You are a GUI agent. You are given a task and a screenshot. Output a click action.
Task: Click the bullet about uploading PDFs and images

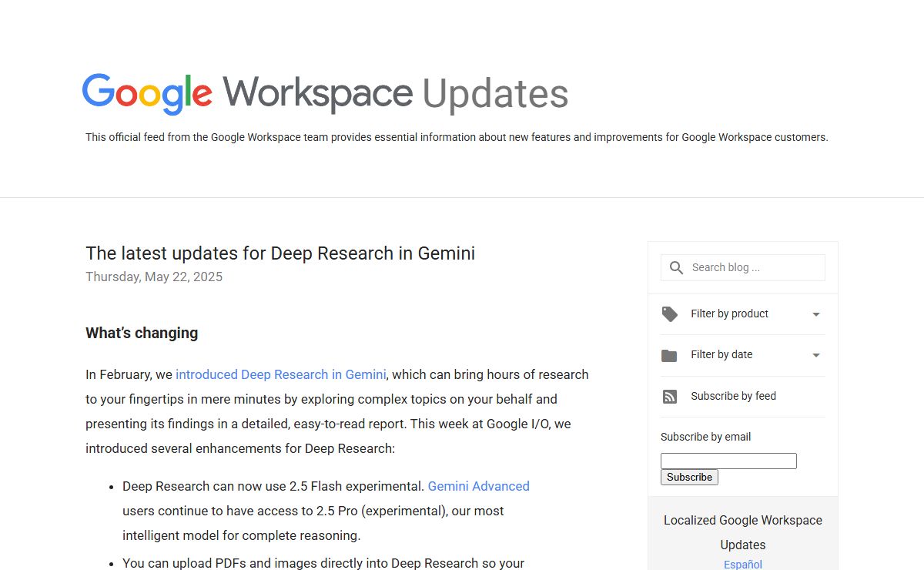coord(323,563)
